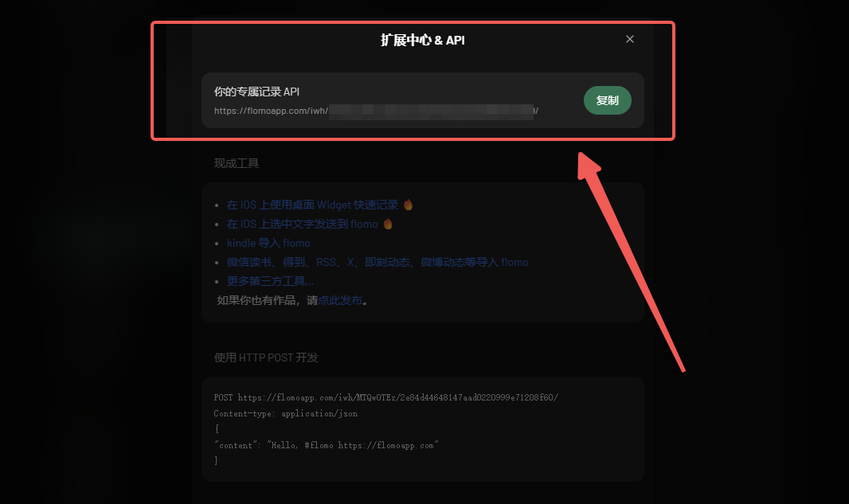The image size is (849, 504).
Task: Open the kindle 导入 flomo link
Action: click(x=268, y=243)
